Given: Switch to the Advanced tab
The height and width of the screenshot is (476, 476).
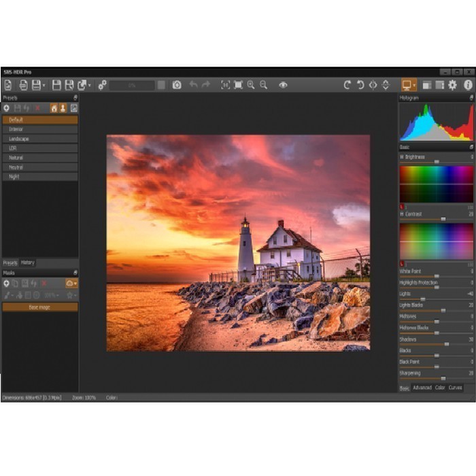Looking at the screenshot, I should pos(422,388).
